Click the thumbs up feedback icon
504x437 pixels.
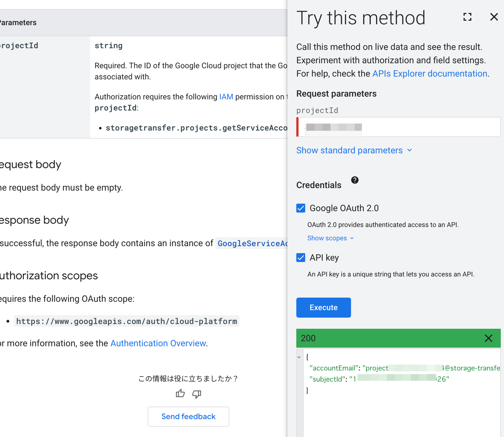pyautogui.click(x=180, y=393)
